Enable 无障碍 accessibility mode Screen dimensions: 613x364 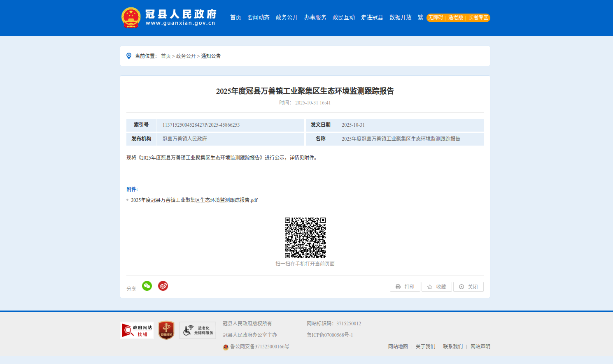(436, 18)
